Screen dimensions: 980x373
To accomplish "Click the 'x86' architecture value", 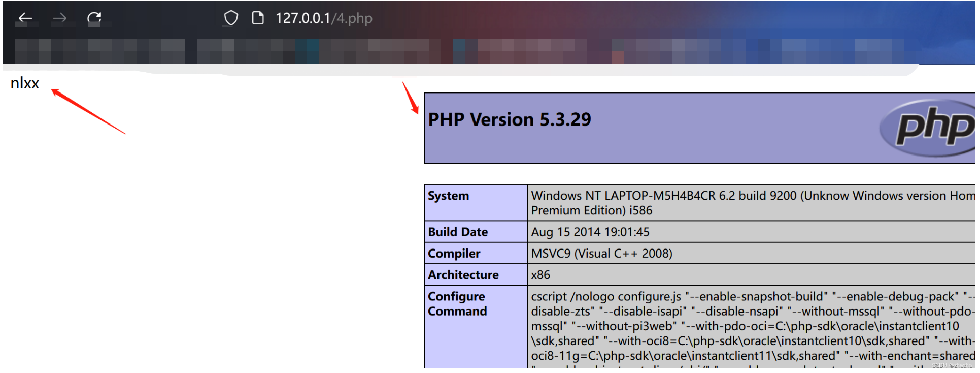I will coord(540,275).
